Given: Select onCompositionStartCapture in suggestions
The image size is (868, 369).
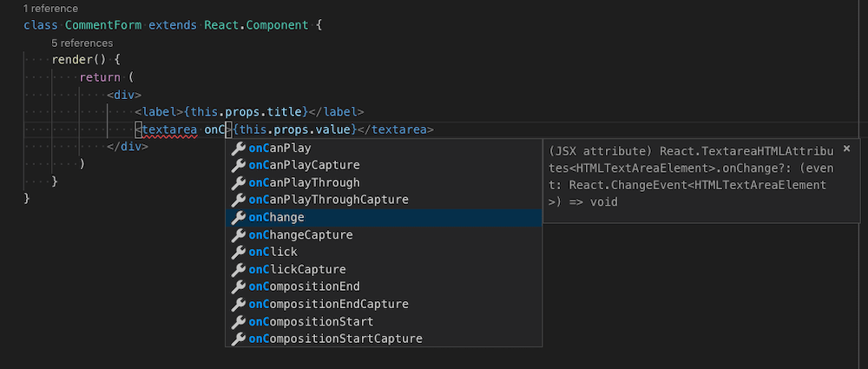Looking at the screenshot, I should point(335,339).
